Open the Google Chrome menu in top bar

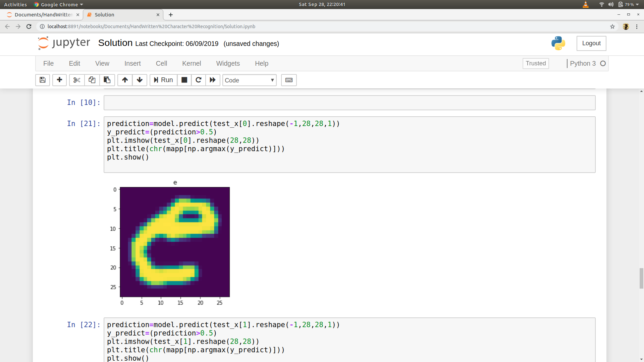(58, 4)
